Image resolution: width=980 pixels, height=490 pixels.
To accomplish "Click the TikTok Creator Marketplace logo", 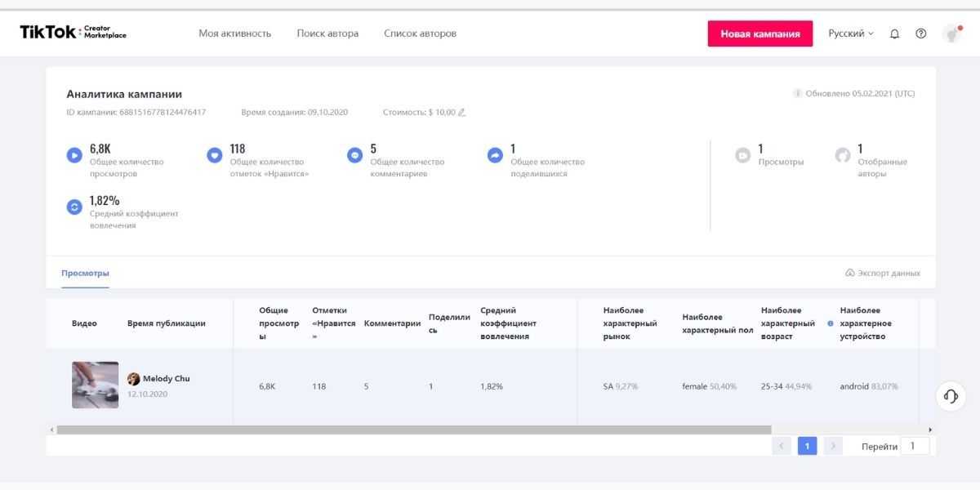I will pos(73,33).
